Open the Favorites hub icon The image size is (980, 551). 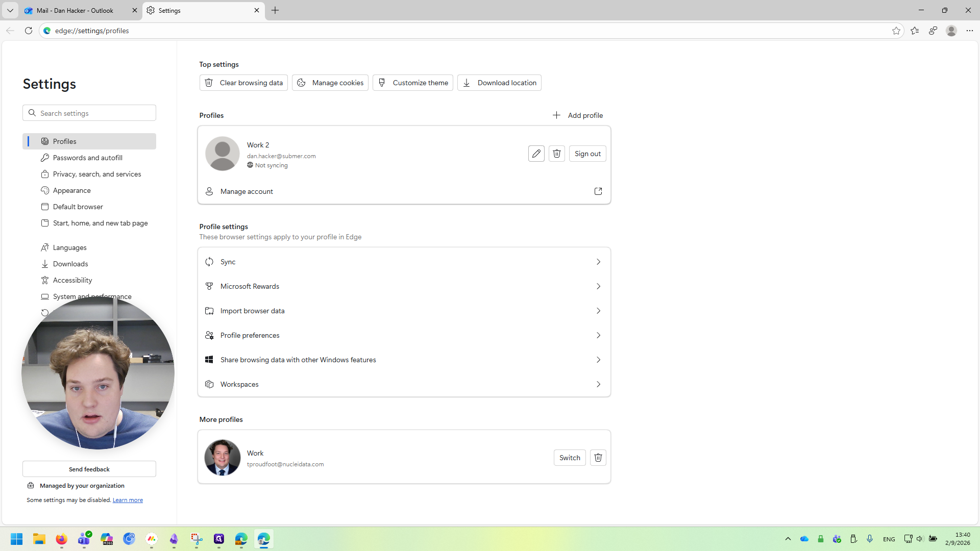915,31
